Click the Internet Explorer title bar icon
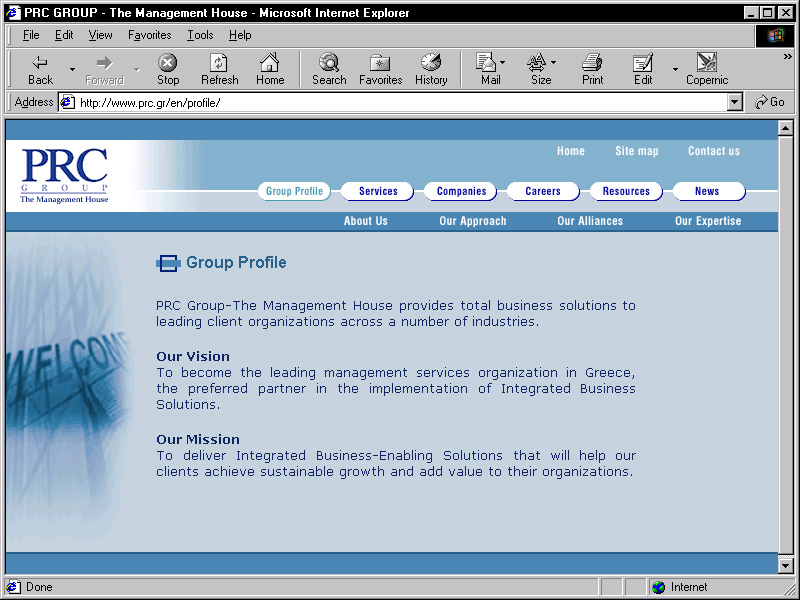Viewport: 800px width, 600px height. tap(13, 12)
